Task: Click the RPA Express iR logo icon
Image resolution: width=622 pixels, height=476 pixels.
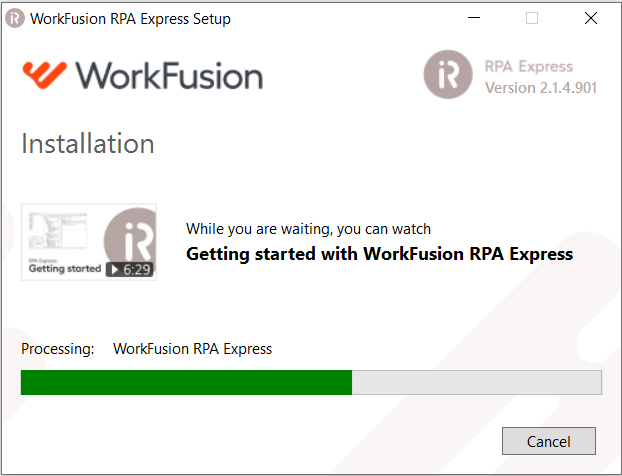Action: tap(448, 74)
